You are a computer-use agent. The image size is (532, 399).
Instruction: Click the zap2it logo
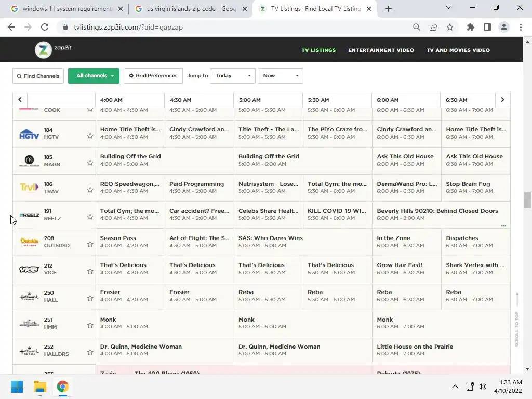click(54, 49)
